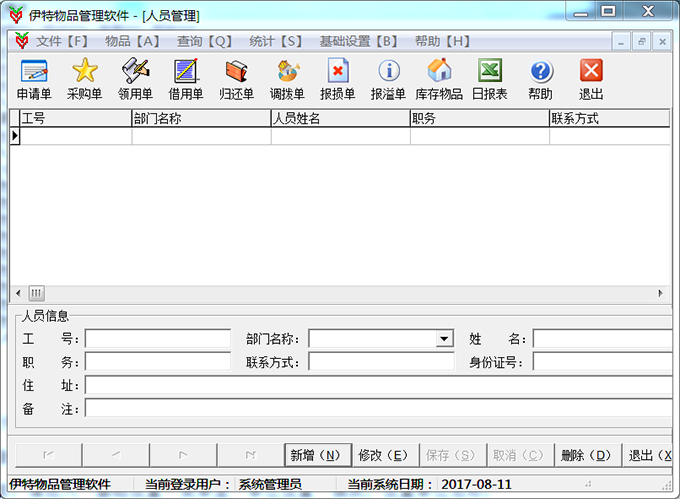Click the 退出 button at bottom

click(648, 455)
